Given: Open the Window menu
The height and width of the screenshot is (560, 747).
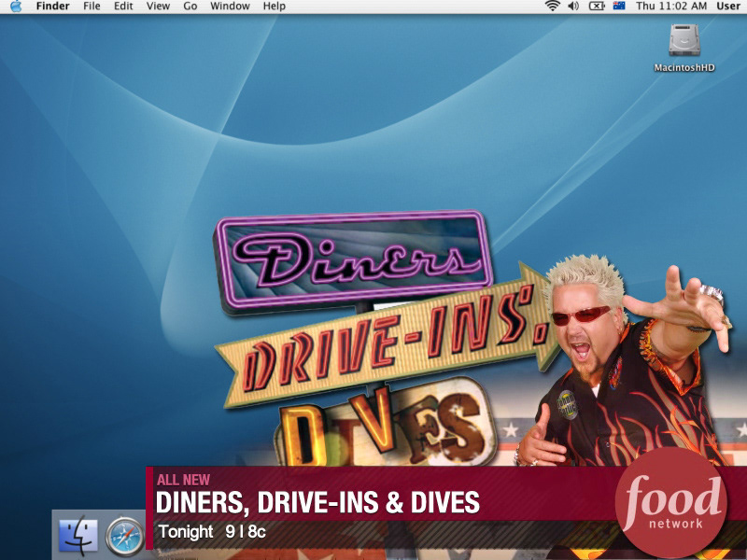Looking at the screenshot, I should [x=230, y=7].
